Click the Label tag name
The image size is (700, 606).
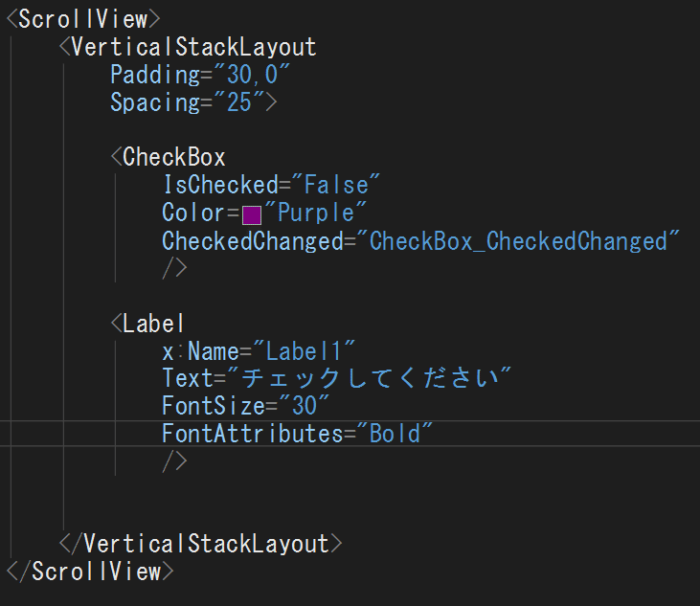pyautogui.click(x=154, y=324)
